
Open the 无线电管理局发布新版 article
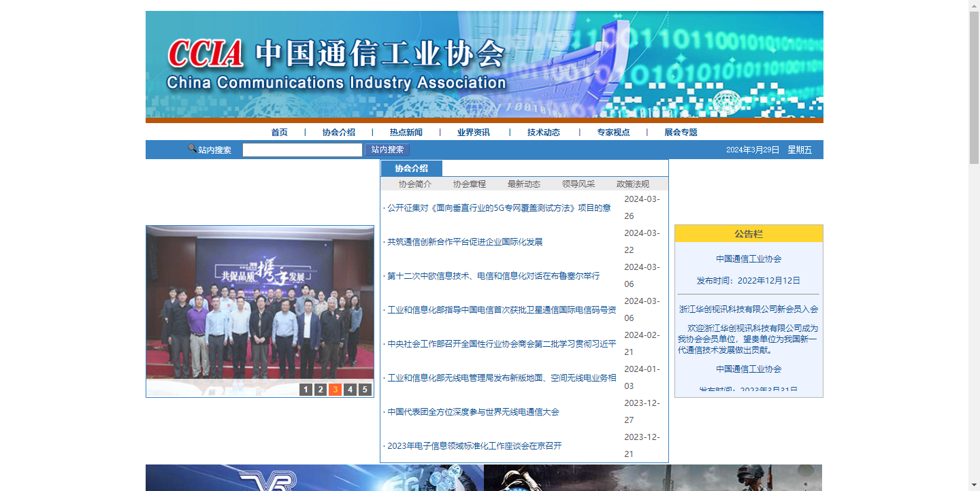(x=502, y=378)
